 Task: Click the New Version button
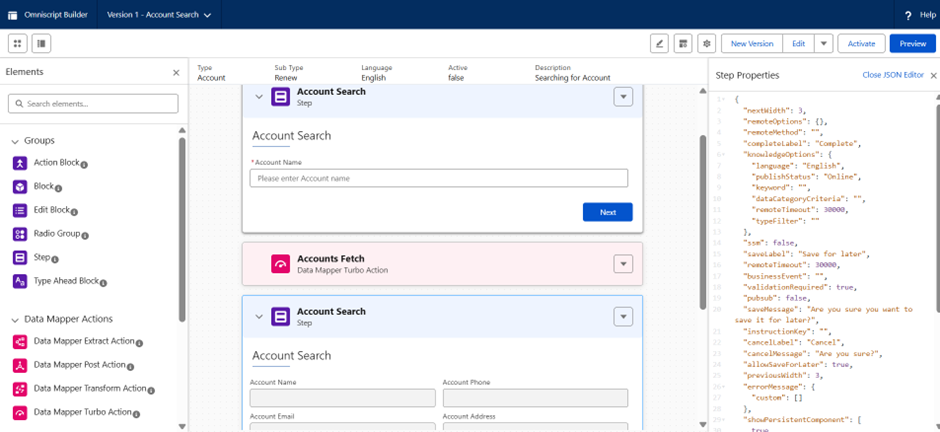click(x=752, y=44)
